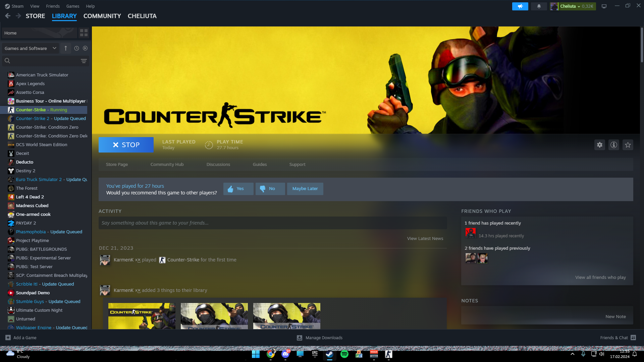The image size is (644, 362).
Task: Enter Big Picture mode icon
Action: [604, 6]
